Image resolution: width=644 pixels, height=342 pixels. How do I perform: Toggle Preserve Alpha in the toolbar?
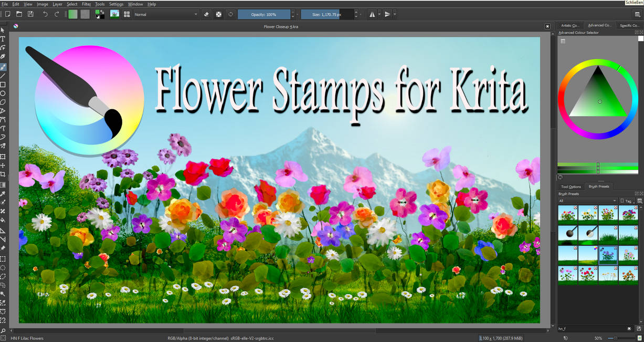coord(218,14)
